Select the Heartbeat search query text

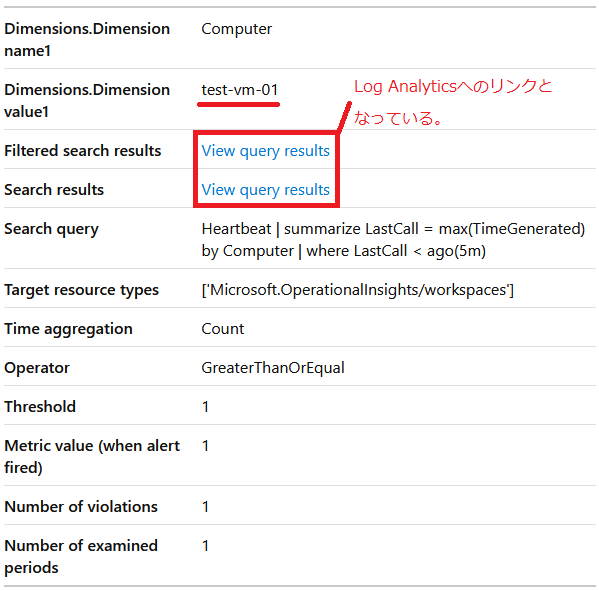click(393, 240)
